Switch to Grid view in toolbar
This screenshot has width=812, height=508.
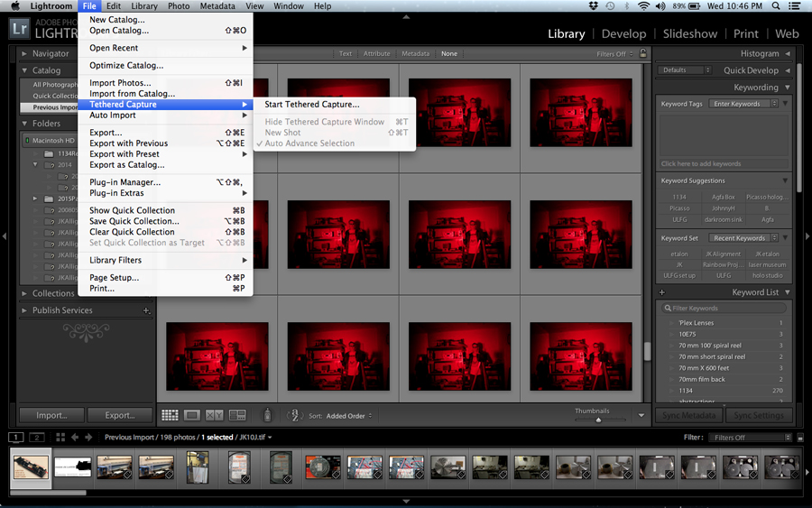click(170, 415)
